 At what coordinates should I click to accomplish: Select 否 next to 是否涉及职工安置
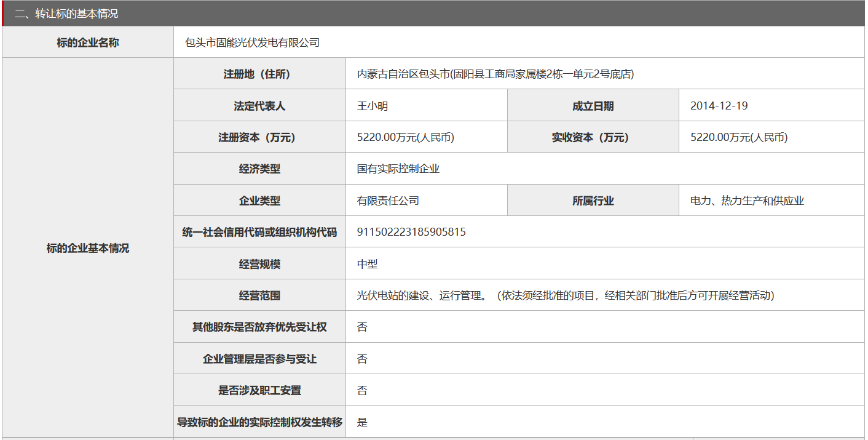click(362, 391)
